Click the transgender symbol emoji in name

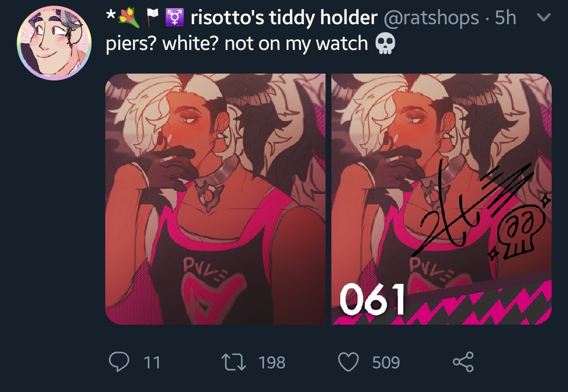pyautogui.click(x=175, y=17)
